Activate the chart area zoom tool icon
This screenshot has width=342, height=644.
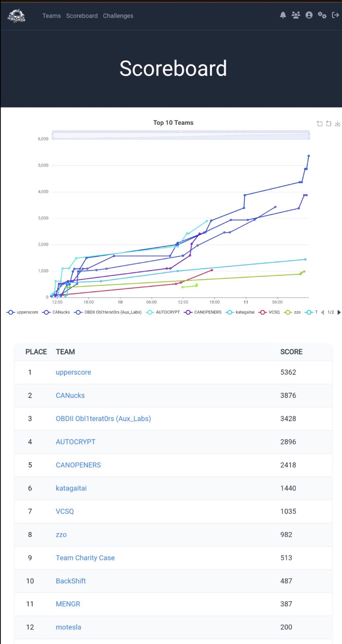click(x=320, y=124)
